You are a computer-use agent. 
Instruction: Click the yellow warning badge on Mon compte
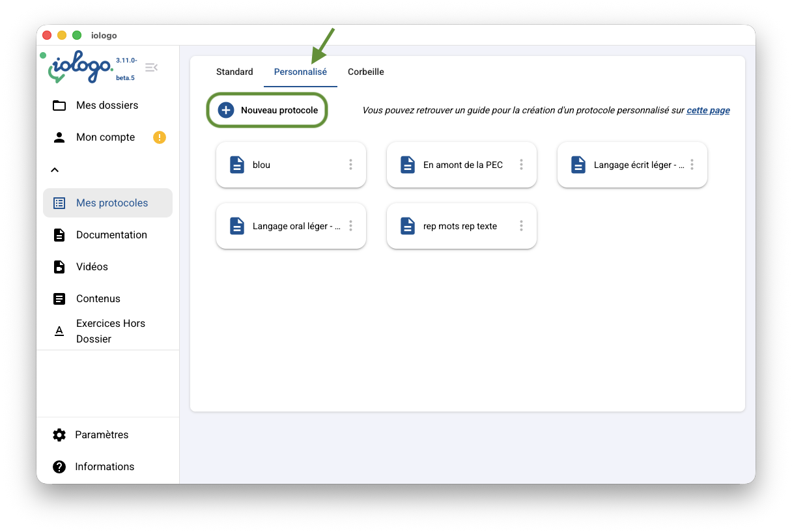click(x=160, y=137)
